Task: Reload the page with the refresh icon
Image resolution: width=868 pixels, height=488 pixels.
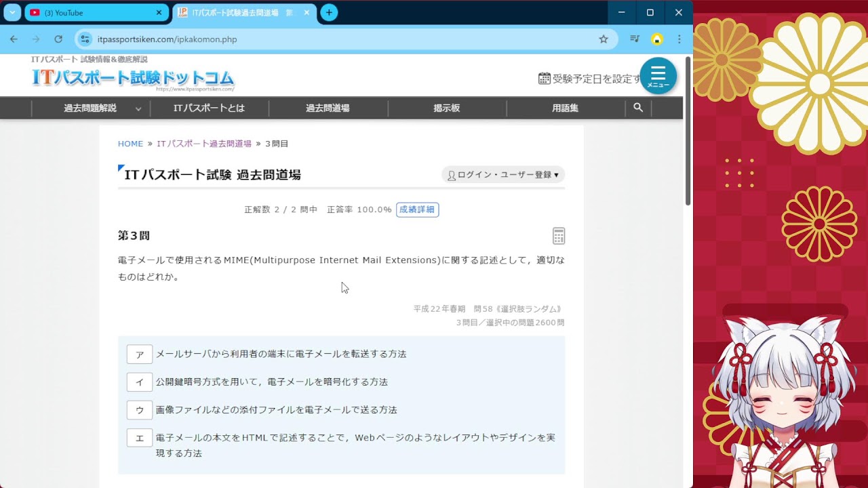Action: 58,39
